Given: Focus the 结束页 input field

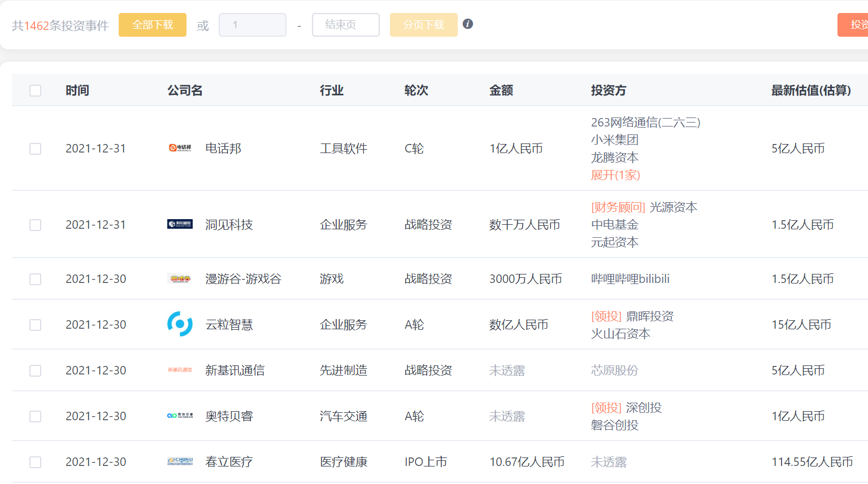Looking at the screenshot, I should click(346, 25).
